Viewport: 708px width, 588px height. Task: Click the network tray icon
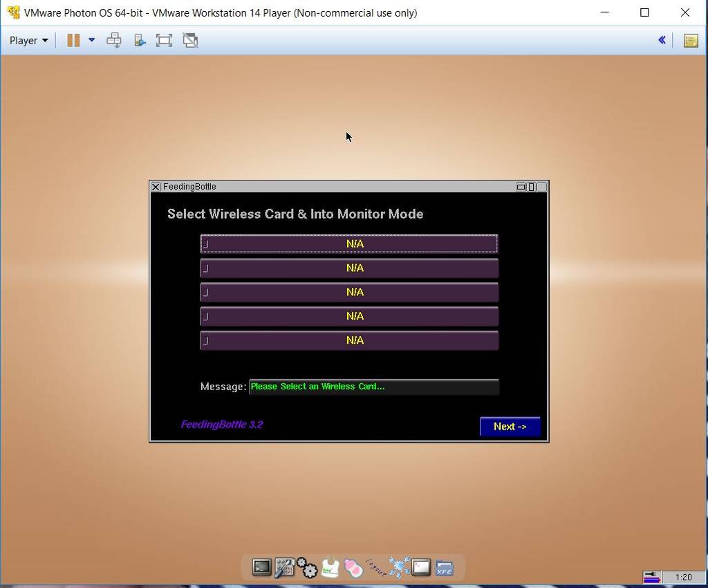tap(652, 577)
